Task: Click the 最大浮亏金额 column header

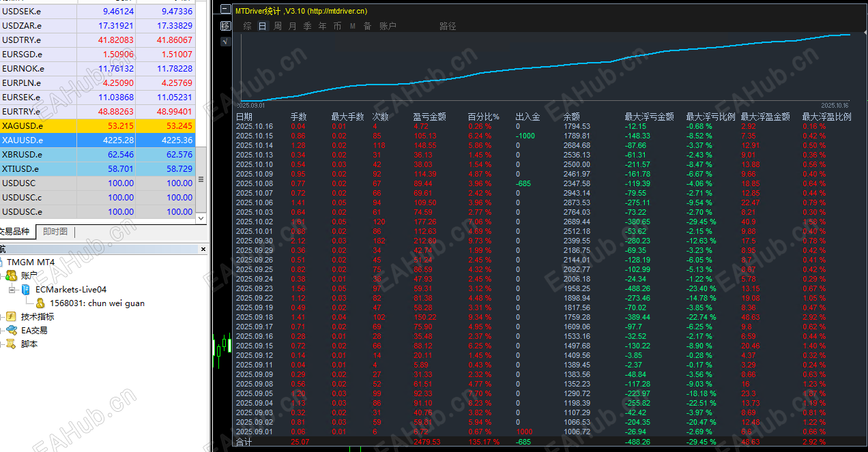Action: click(650, 117)
